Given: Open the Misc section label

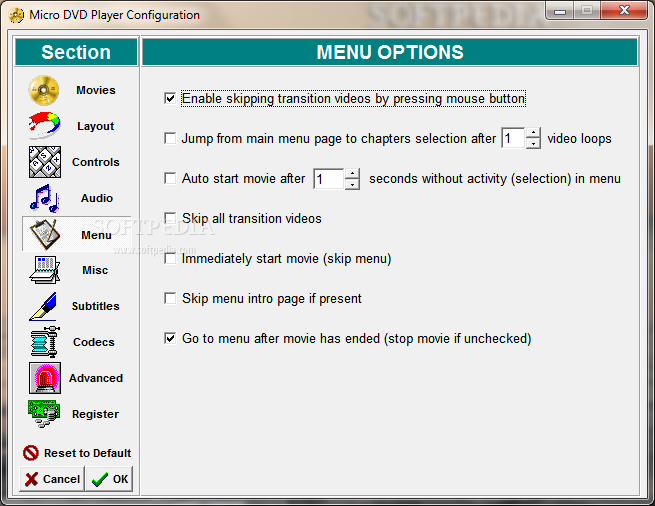Looking at the screenshot, I should click(x=95, y=270).
